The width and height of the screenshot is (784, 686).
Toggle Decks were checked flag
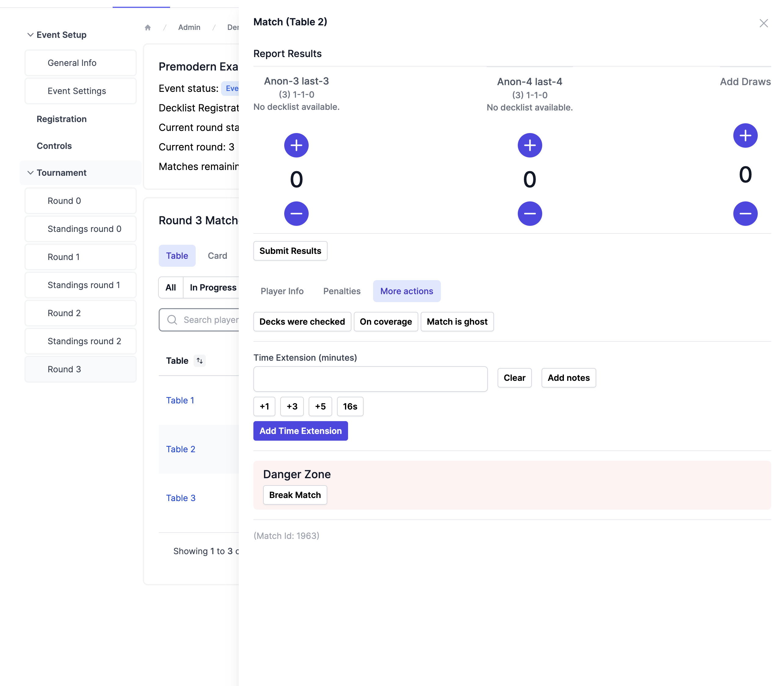click(x=302, y=322)
